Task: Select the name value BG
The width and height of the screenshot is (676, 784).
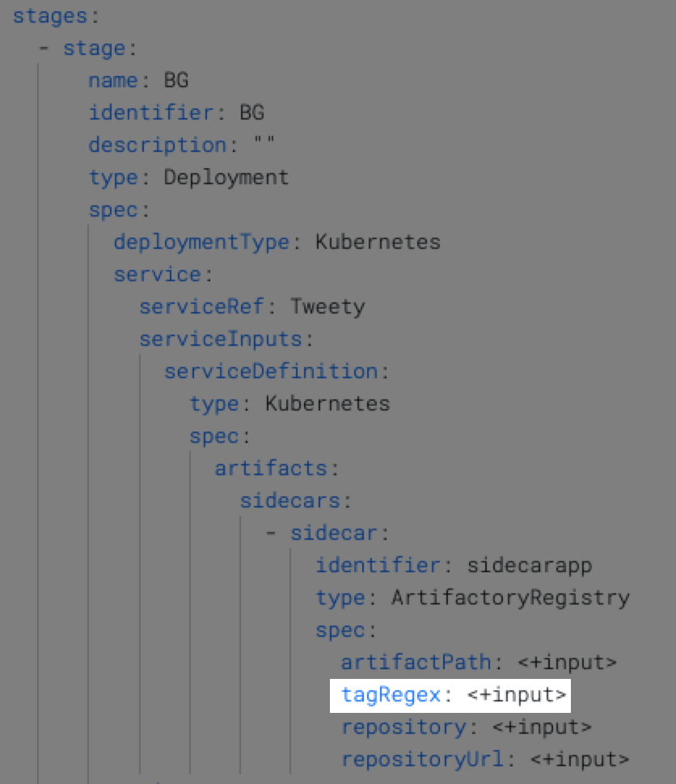Action: (x=176, y=81)
